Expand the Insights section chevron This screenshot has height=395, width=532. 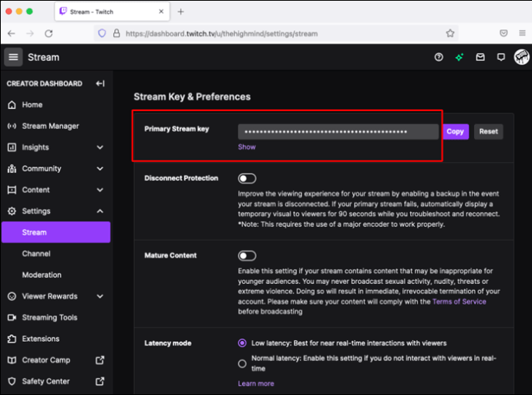coord(99,147)
